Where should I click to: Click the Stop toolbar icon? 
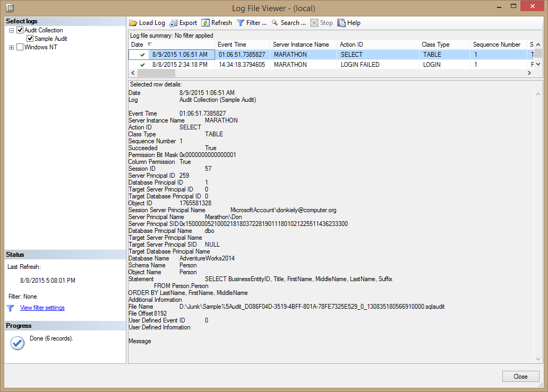pyautogui.click(x=314, y=23)
